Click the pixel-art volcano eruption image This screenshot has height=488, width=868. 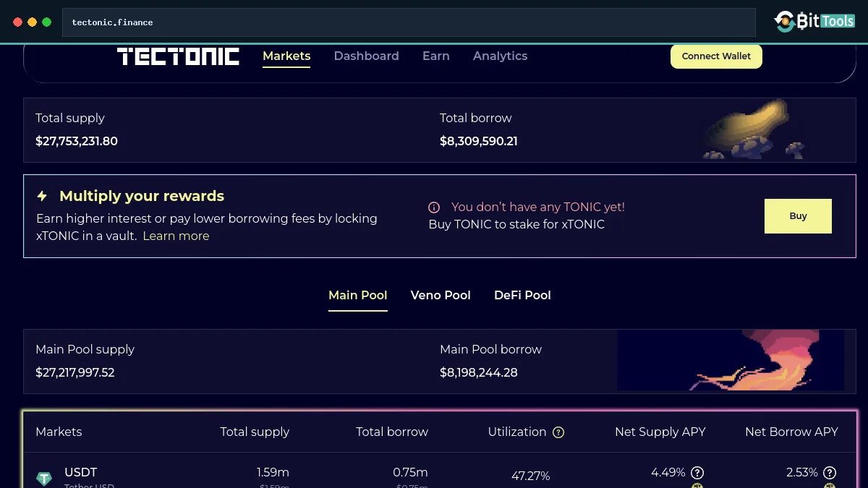pos(731,361)
